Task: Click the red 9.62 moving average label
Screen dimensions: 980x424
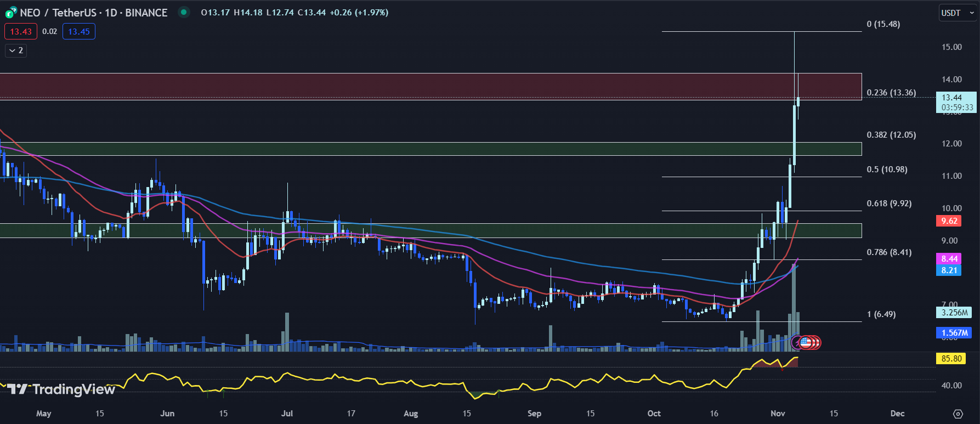Action: pos(949,221)
